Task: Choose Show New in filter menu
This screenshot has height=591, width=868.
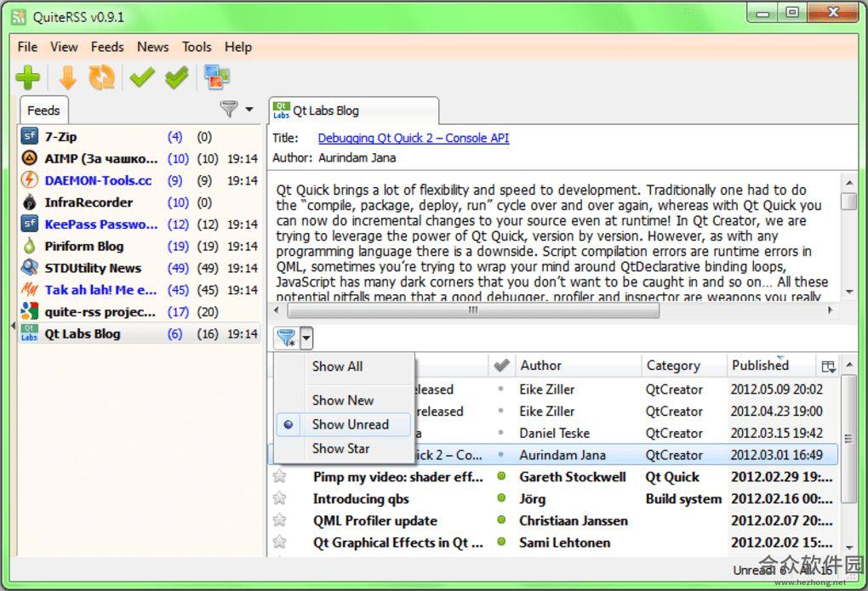Action: coord(344,400)
